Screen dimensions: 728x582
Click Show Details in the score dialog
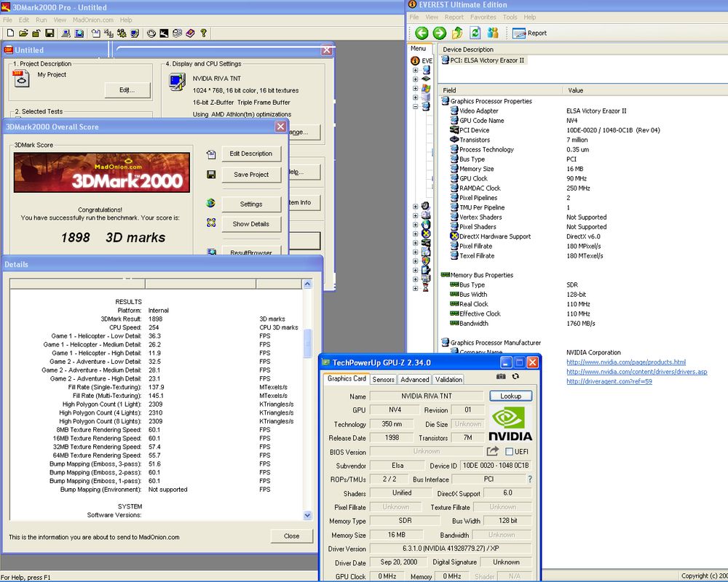[x=250, y=223]
